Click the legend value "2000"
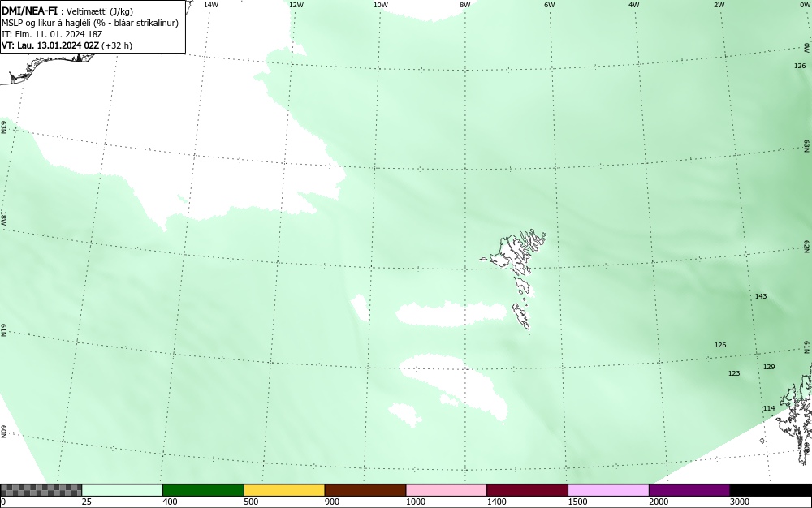The height and width of the screenshot is (508, 812). point(659,502)
